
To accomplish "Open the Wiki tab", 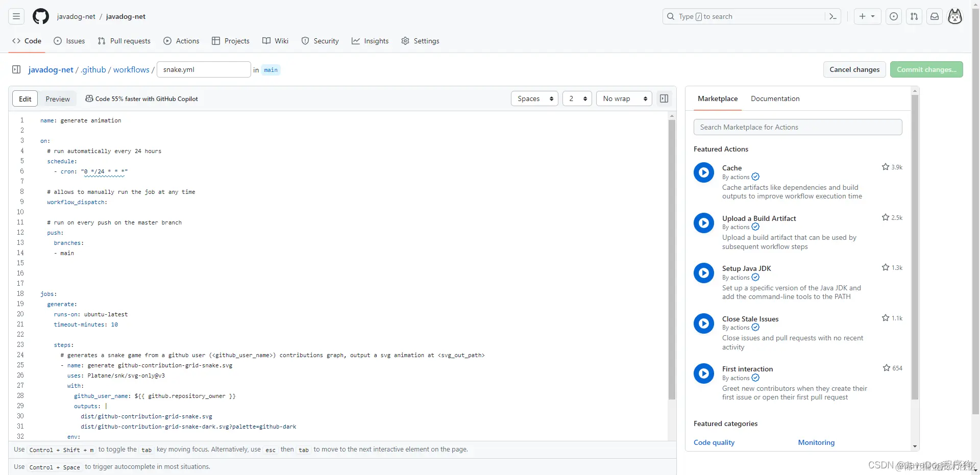I will (276, 41).
